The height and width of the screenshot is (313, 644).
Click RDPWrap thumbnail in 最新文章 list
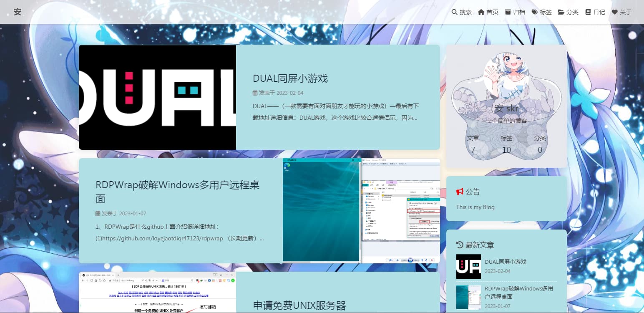(468, 297)
